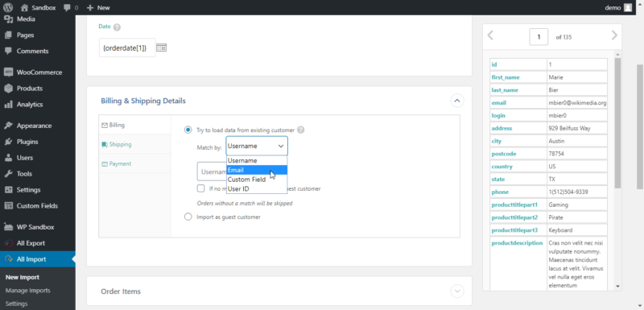Collapse the Billing & Shipping Details section
Viewport: 644px width, 310px height.
(457, 101)
